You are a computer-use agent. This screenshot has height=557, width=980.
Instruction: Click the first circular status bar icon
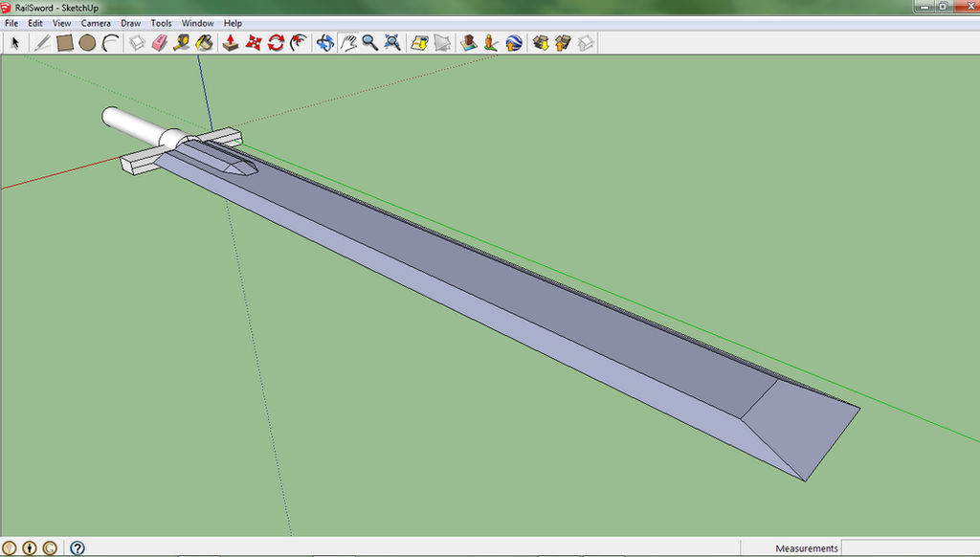coord(9,548)
